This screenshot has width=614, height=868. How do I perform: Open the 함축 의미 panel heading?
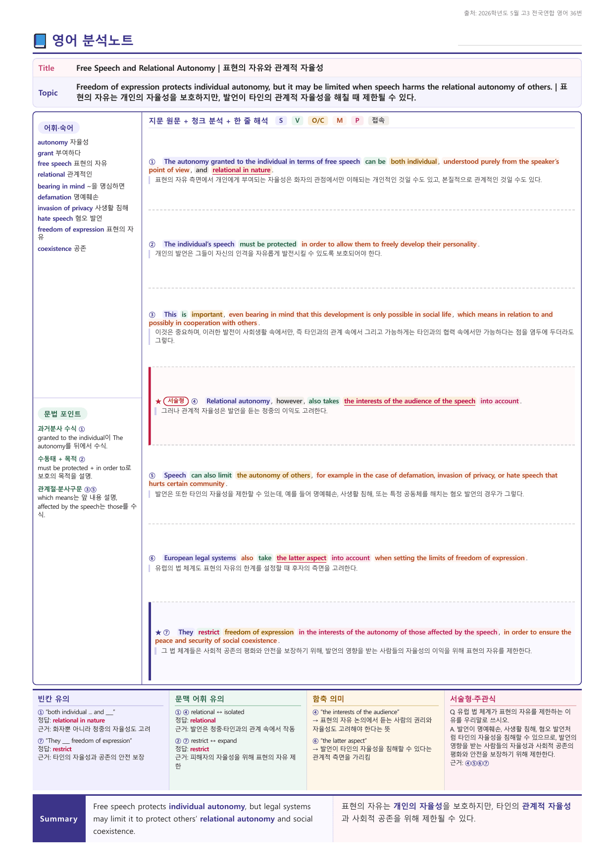(x=328, y=699)
